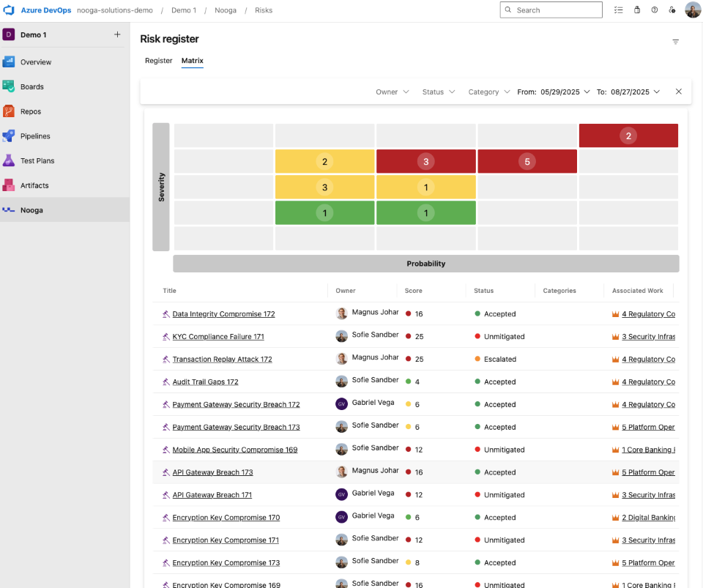Click the red cell showing 5 in the matrix
Viewport: 703px width, 588px height.
pos(527,161)
